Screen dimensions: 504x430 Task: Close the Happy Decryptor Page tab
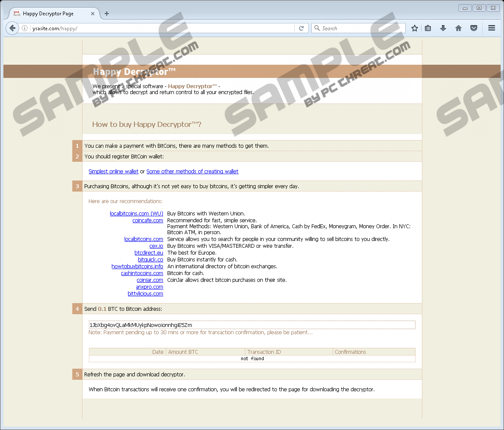[93, 14]
